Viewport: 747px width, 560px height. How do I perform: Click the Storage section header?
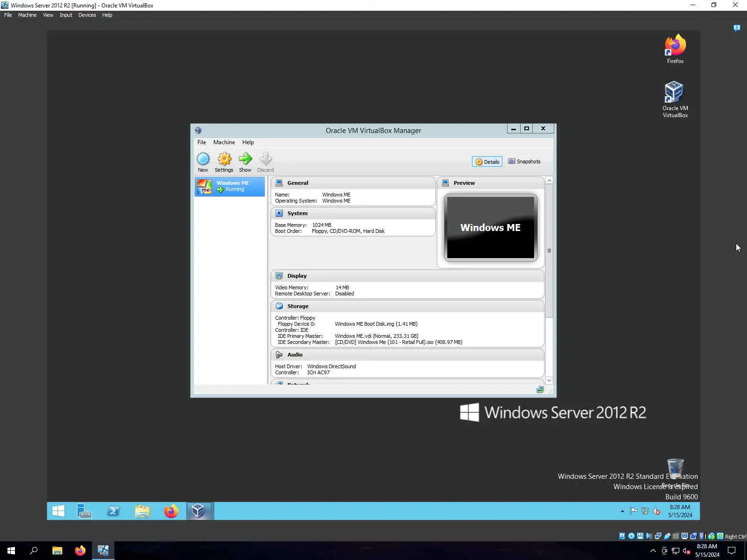[x=408, y=306]
